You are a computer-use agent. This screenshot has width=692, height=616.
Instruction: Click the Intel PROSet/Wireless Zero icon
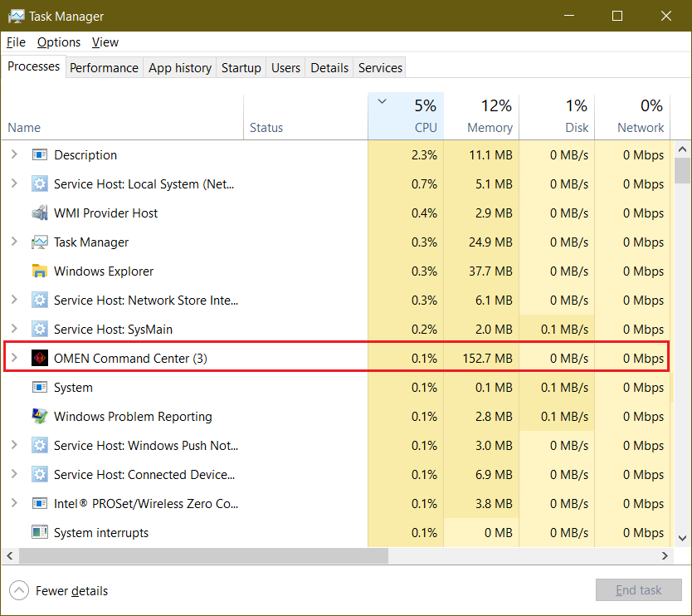(x=40, y=503)
